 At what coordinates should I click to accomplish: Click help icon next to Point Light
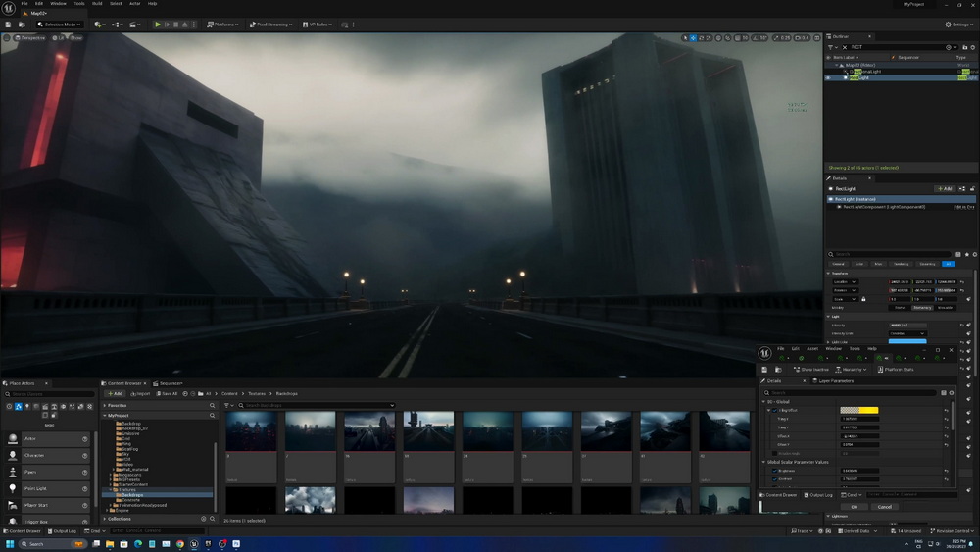tap(85, 488)
